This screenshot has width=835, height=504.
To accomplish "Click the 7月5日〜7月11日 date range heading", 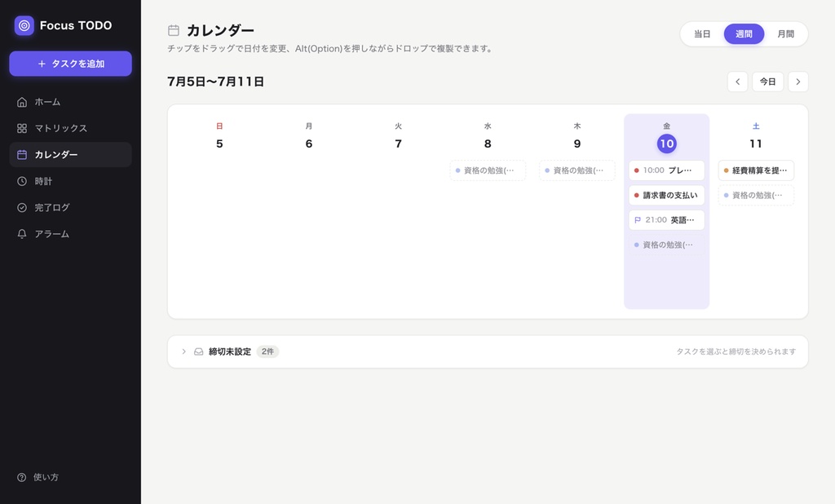I will [x=215, y=82].
